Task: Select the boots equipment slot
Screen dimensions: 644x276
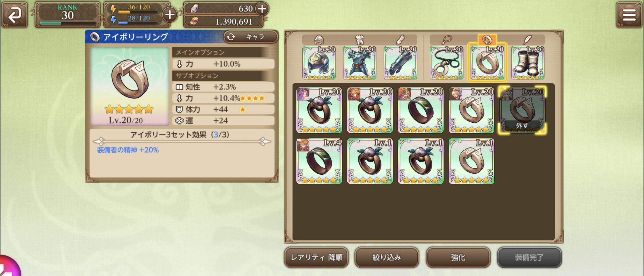Action: pyautogui.click(x=528, y=63)
